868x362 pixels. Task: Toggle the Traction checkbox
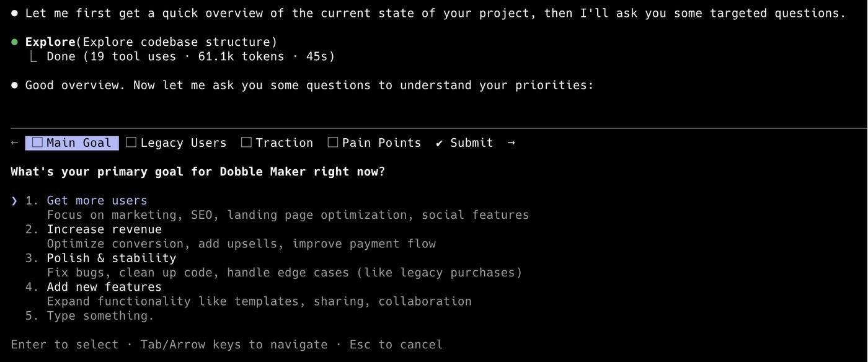pos(246,143)
